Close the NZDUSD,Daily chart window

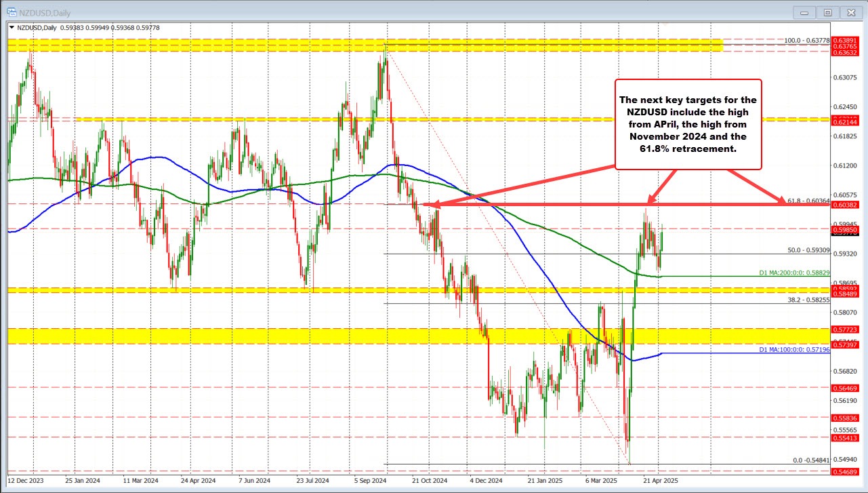coord(850,12)
